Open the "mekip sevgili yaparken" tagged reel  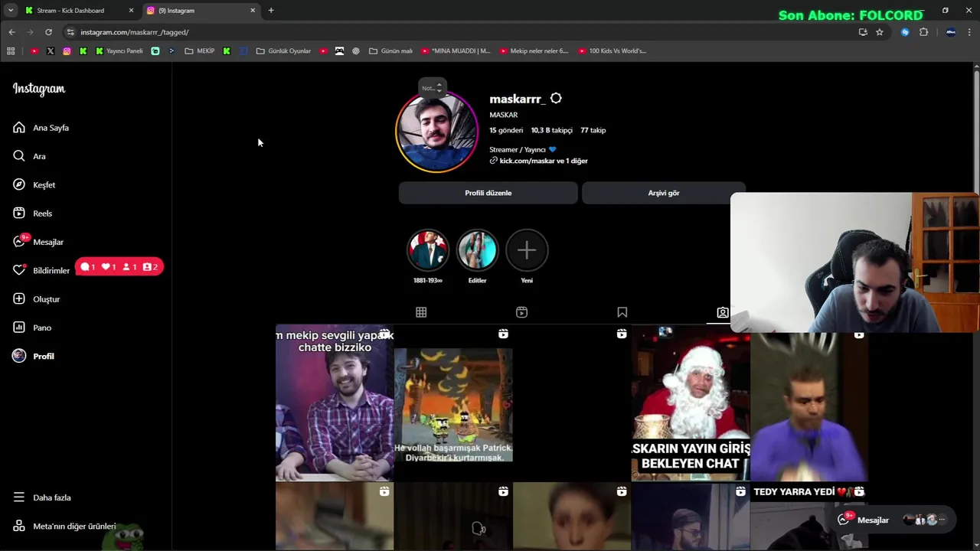coord(335,403)
